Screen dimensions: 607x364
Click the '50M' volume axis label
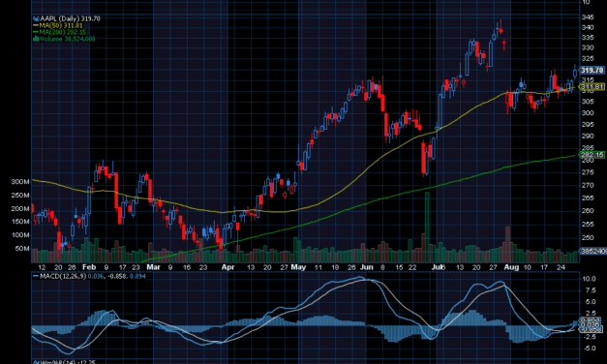click(x=22, y=249)
